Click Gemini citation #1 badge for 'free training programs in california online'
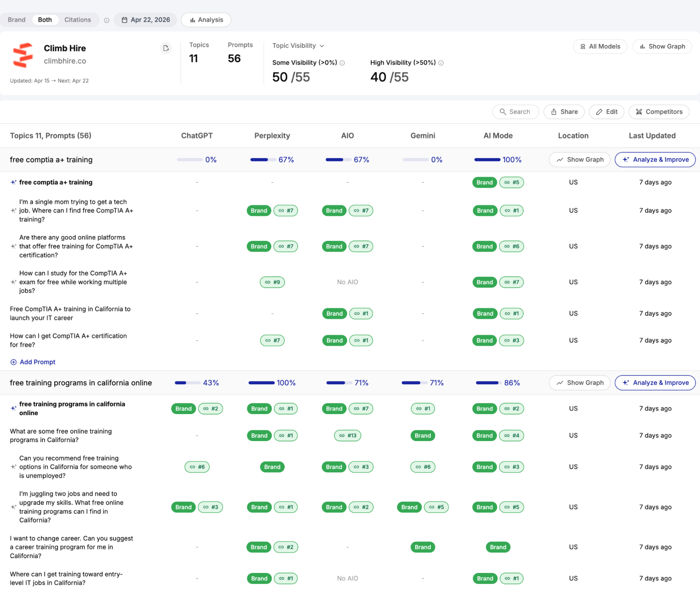700x594 pixels. click(423, 408)
